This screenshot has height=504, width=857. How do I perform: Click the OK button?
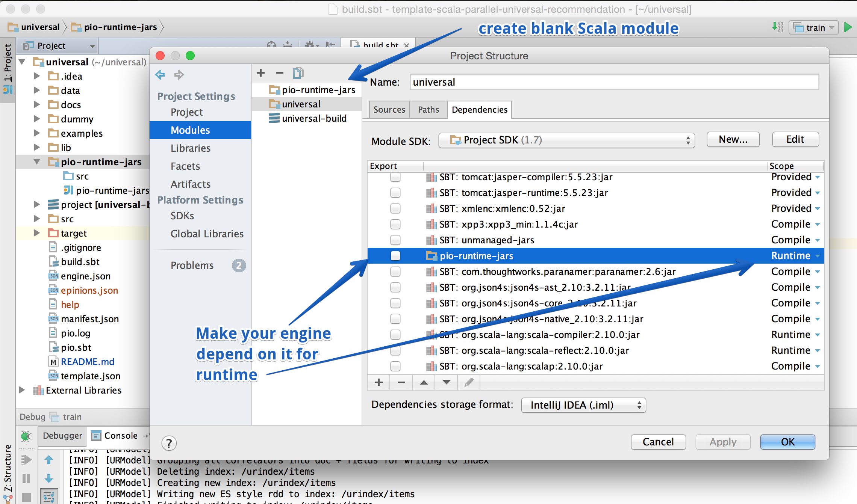[x=787, y=442]
